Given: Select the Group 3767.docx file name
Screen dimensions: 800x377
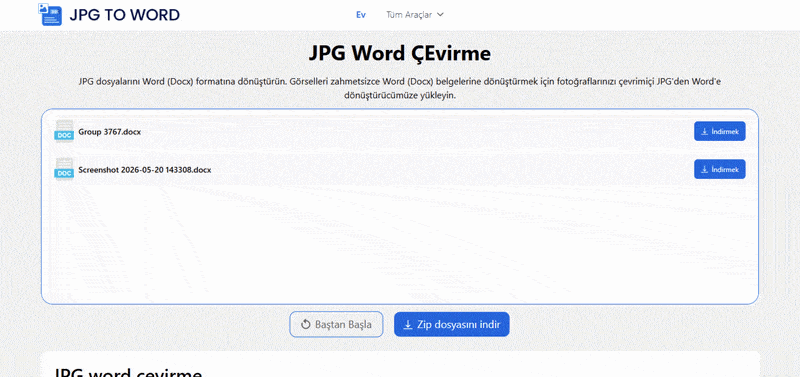Looking at the screenshot, I should (110, 132).
